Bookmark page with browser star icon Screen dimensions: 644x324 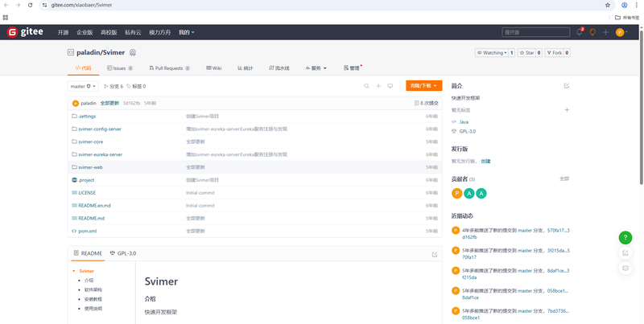pos(608,5)
